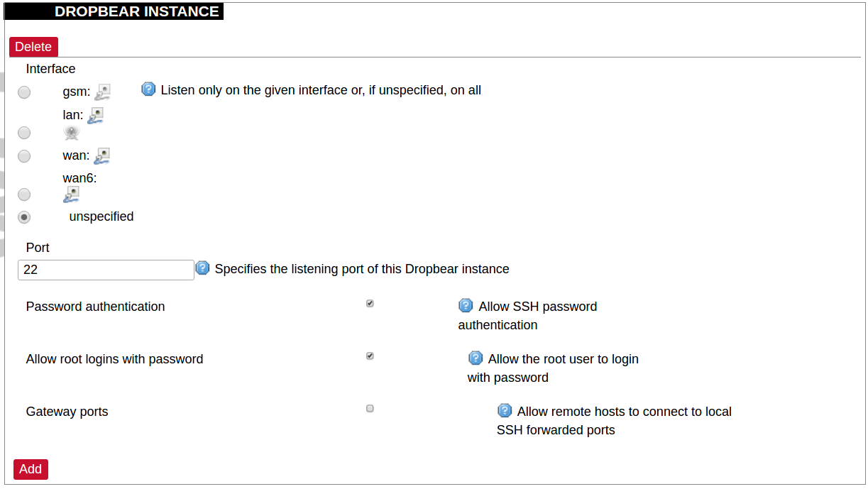This screenshot has height=489, width=868.
Task: Select the wan interface radio button
Action: point(24,155)
